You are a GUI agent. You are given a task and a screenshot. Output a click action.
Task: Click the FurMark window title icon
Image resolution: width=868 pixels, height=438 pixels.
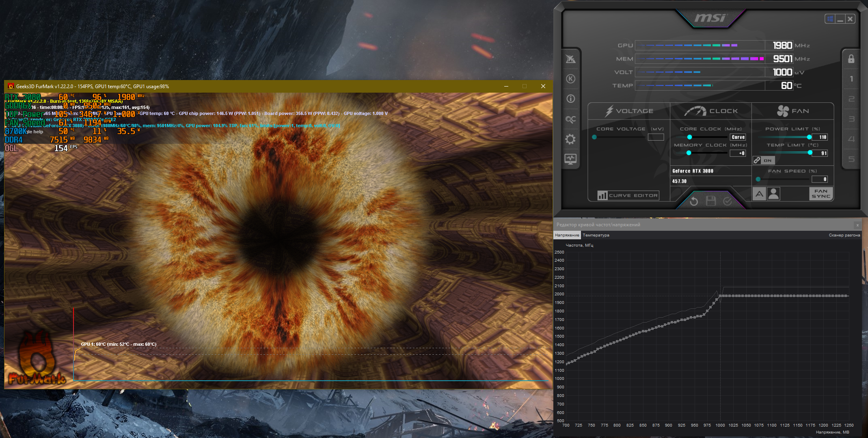click(11, 86)
